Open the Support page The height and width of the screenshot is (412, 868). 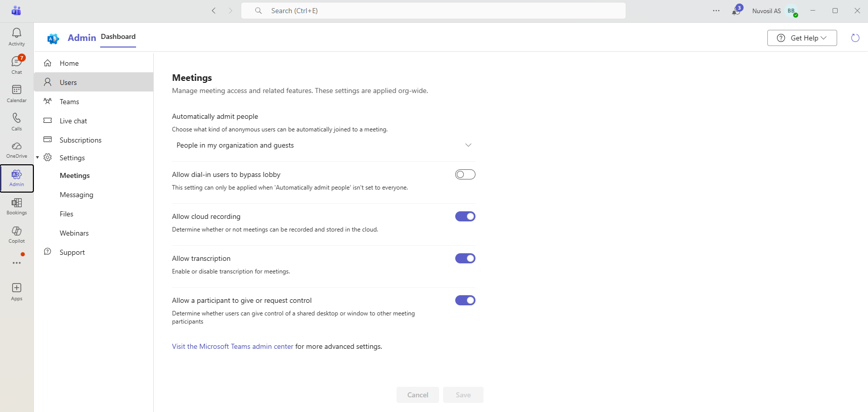94,252
